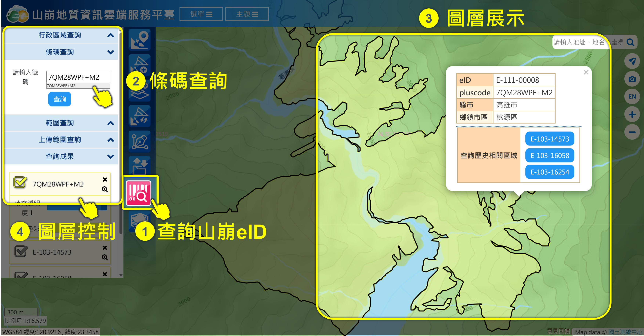Open the 主題 menu

click(247, 14)
